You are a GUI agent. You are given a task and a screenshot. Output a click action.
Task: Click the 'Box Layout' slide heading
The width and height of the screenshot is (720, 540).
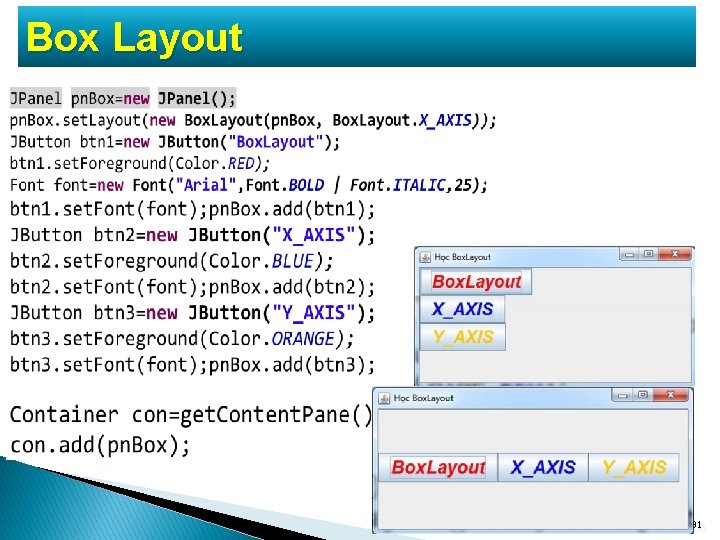click(134, 37)
